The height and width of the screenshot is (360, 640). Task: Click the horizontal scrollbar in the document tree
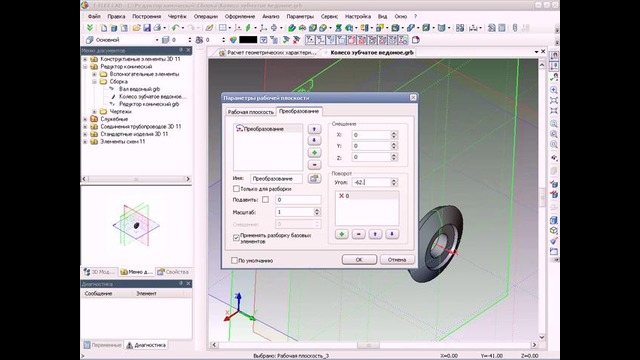[136, 179]
